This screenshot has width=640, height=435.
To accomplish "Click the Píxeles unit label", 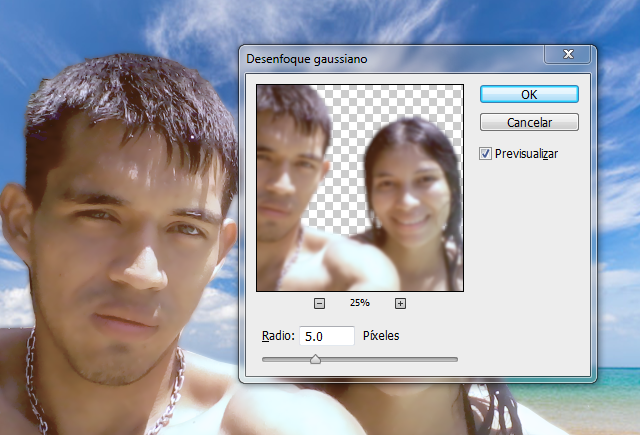I will (x=381, y=335).
